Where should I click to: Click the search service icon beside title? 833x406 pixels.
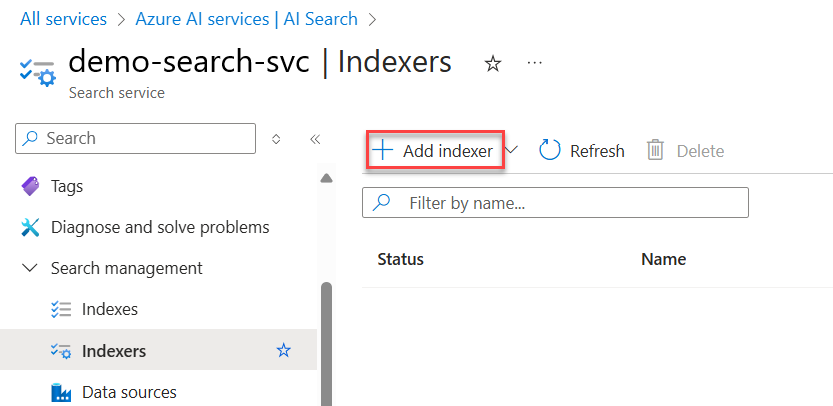click(37, 73)
